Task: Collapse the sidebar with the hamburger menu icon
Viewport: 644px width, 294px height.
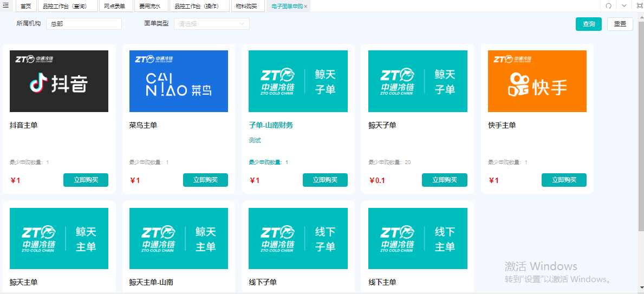Action: [x=6, y=5]
